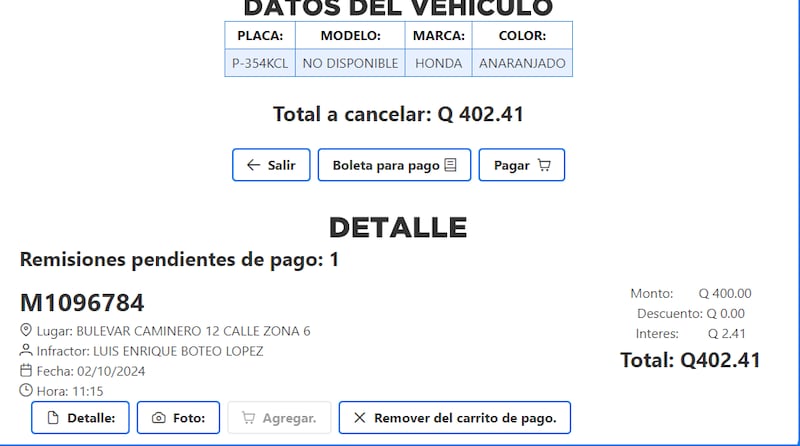This screenshot has height=446, width=800.
Task: Select the HONDA brand cell
Action: [438, 63]
